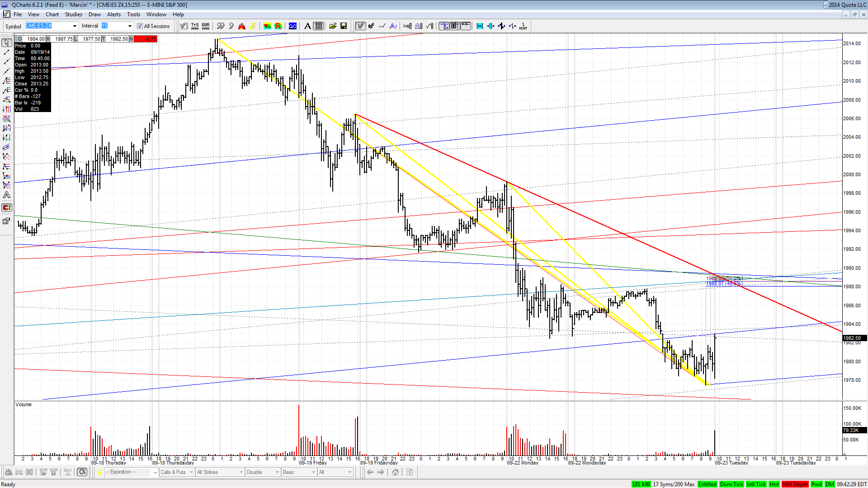Select the text annotation 'A' tool
The height and width of the screenshot is (488, 868).
pos(307,26)
